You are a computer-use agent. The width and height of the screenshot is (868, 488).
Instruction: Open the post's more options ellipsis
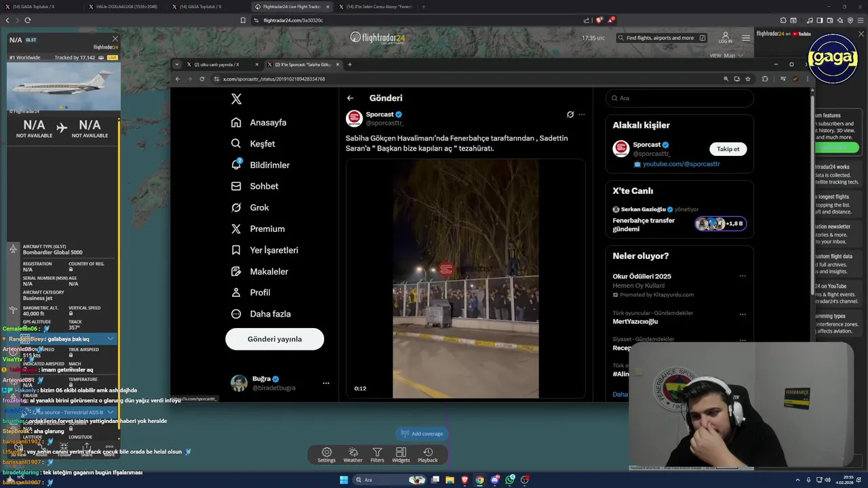[581, 115]
